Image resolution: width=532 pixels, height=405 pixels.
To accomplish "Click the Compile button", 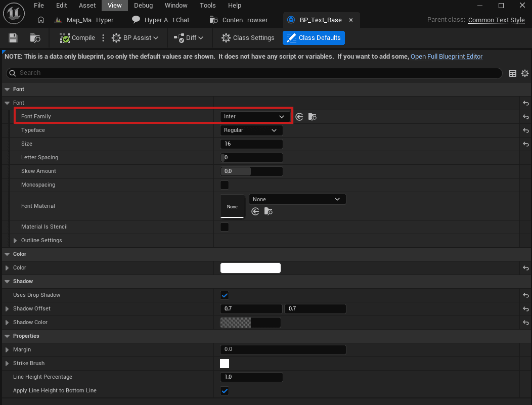I will pos(78,37).
